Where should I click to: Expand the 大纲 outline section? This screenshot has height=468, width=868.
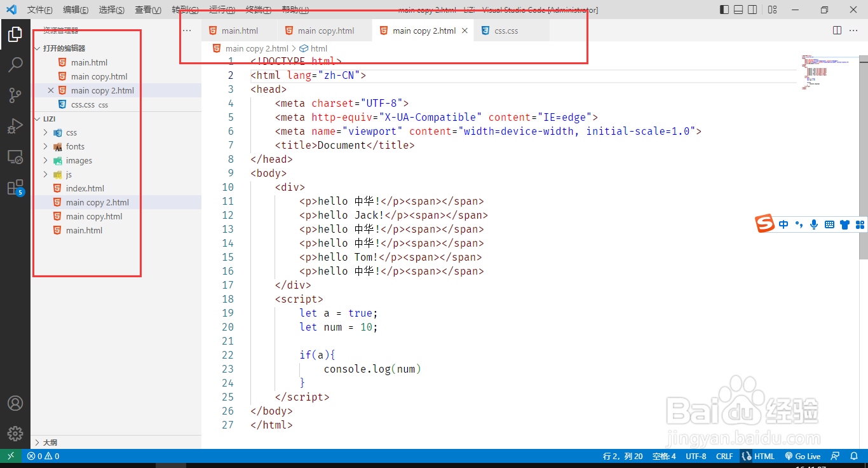tap(116, 442)
